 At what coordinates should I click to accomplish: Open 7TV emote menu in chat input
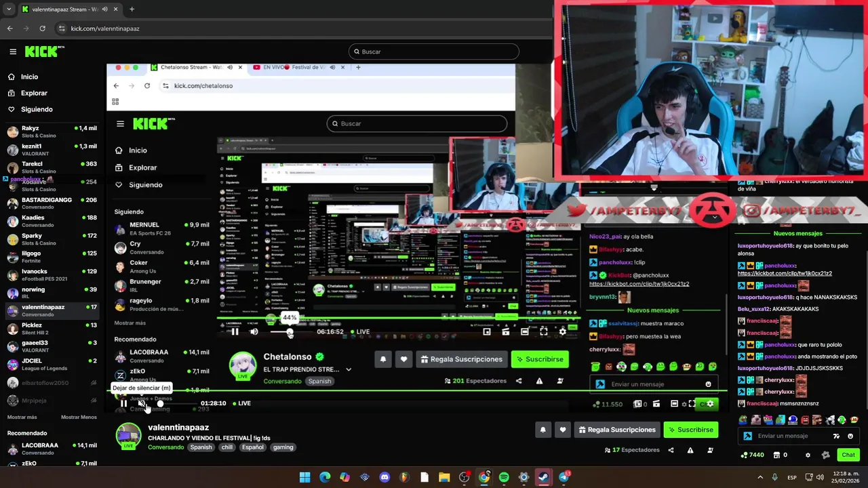(836, 436)
